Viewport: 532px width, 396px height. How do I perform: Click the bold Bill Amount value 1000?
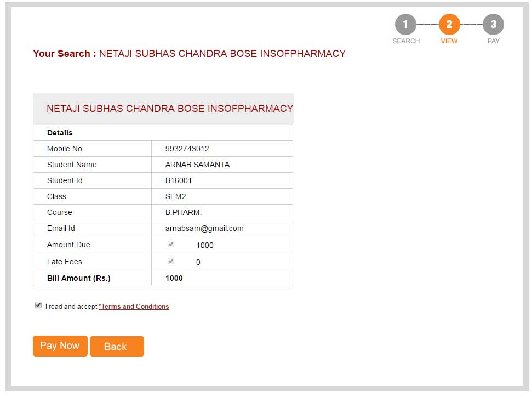click(x=174, y=278)
